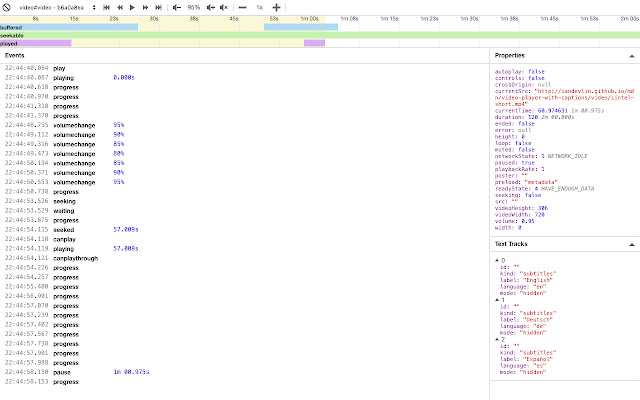Screen dimensions: 640x400
Task: Increase playback rate with the plus icon
Action: point(277,7)
